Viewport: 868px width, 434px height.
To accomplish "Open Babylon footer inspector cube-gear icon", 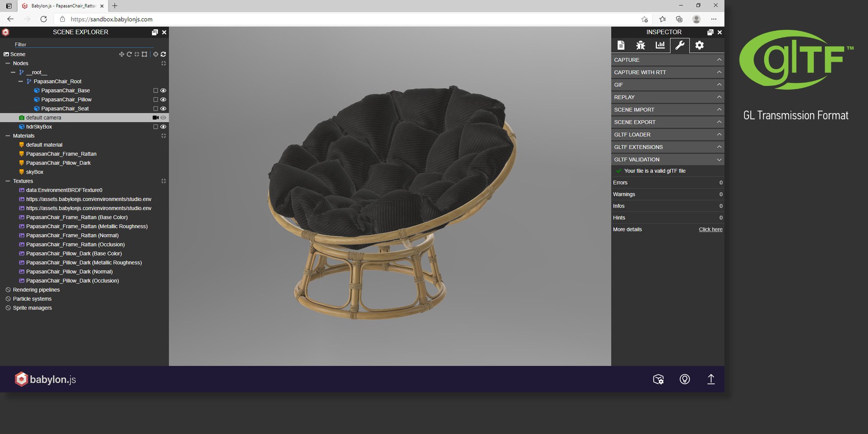I will click(x=658, y=379).
